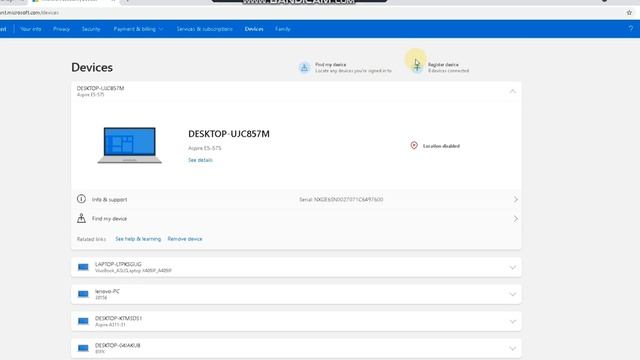Click the Location disabled text
Image resolution: width=640 pixels, height=360 pixels.
441,146
